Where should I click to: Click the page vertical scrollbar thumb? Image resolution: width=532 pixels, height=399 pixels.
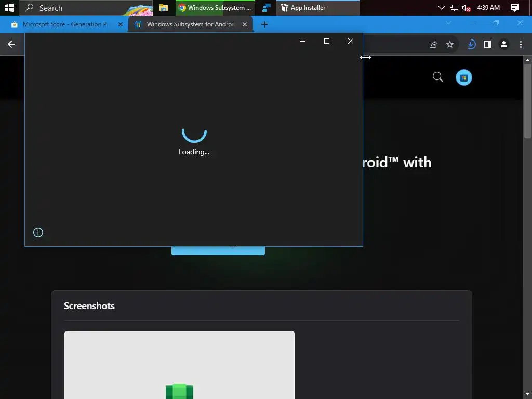click(x=527, y=101)
